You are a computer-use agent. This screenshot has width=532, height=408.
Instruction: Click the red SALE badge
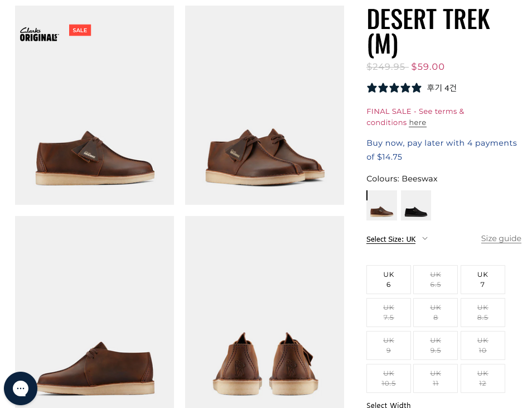pos(80,30)
